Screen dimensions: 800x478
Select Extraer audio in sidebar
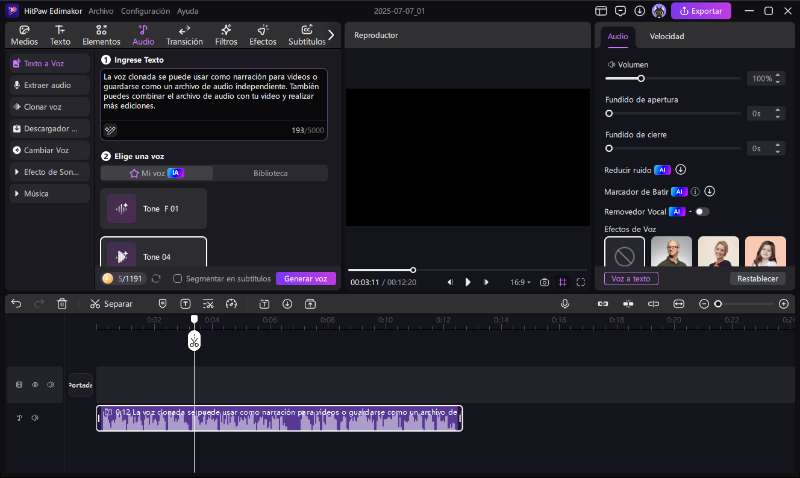click(x=49, y=85)
